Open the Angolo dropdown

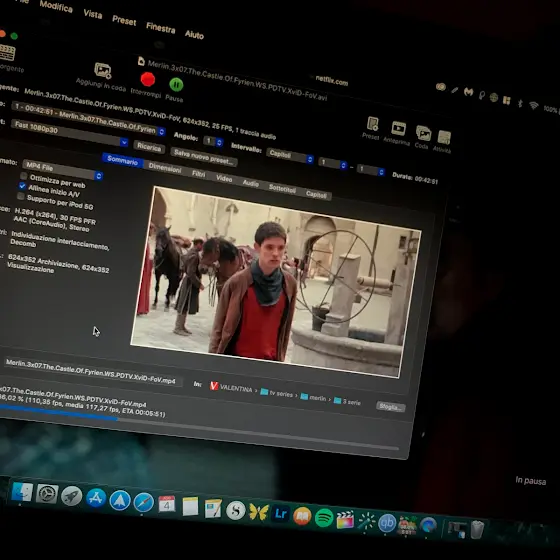click(214, 141)
